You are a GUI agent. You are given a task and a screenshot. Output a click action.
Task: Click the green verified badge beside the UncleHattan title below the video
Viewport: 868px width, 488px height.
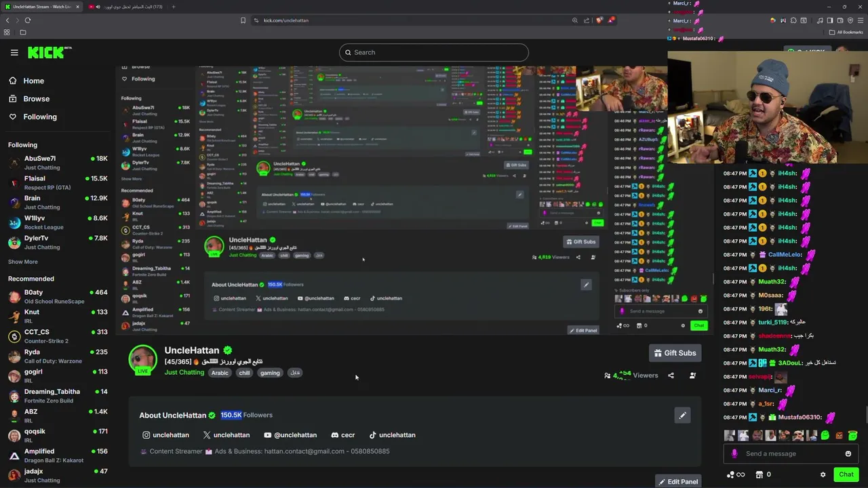tap(228, 350)
